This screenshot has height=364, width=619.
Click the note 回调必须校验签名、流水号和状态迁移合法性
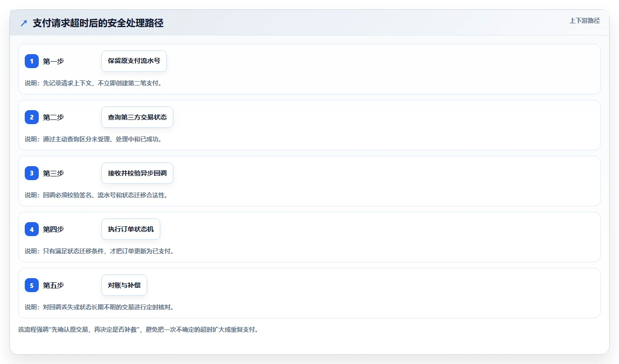coord(97,195)
